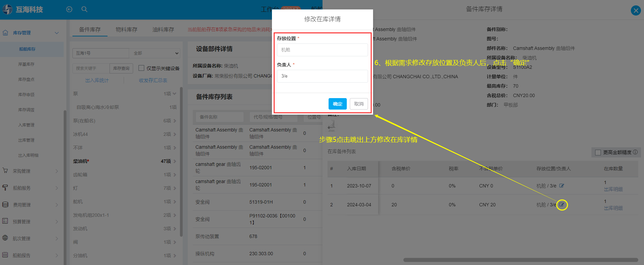Click part code 51319-01H cell
Image resolution: width=644 pixels, height=265 pixels.
[261, 202]
